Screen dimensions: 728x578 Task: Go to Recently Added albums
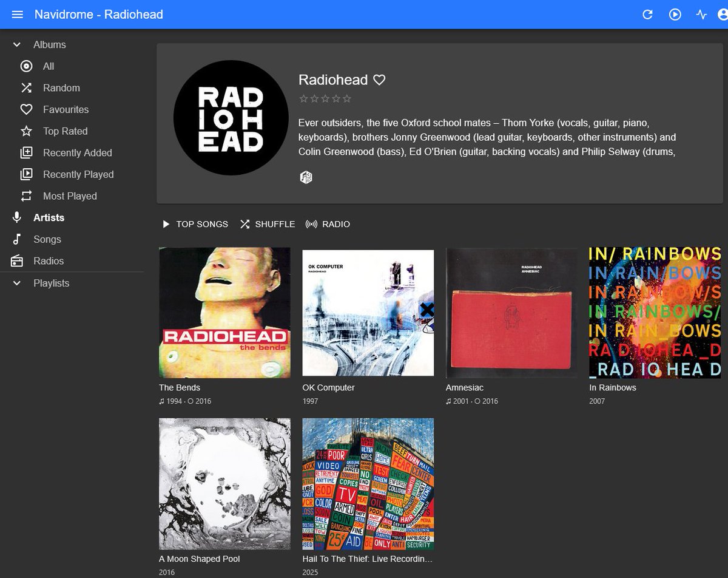(77, 152)
